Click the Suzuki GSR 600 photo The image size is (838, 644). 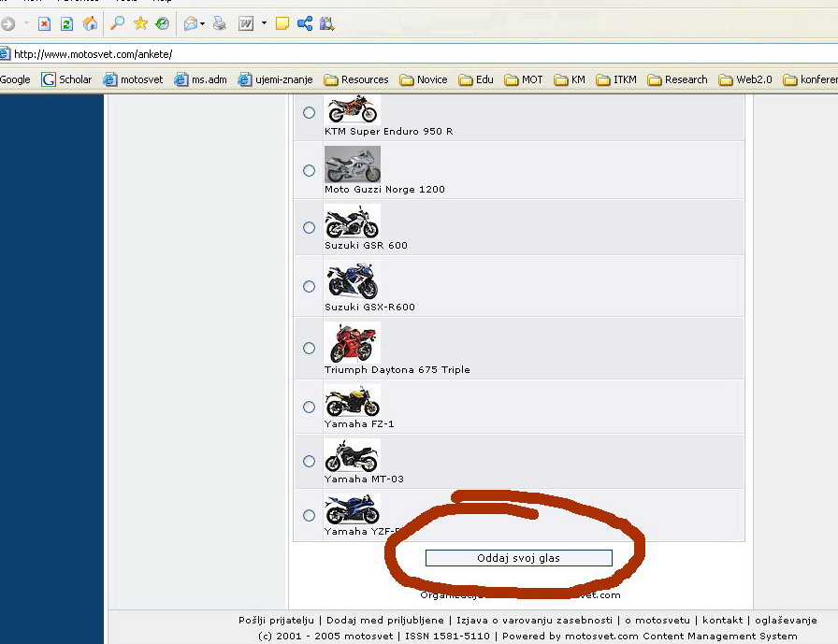tap(353, 222)
